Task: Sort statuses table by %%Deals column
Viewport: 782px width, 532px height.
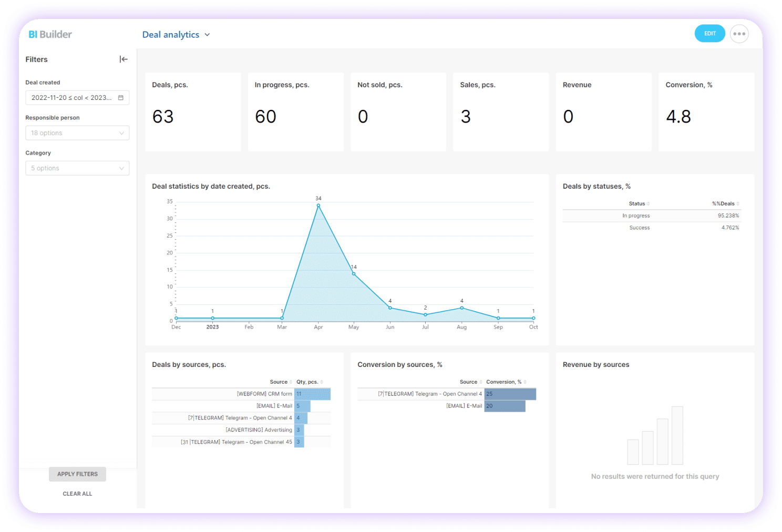Action: pos(738,203)
